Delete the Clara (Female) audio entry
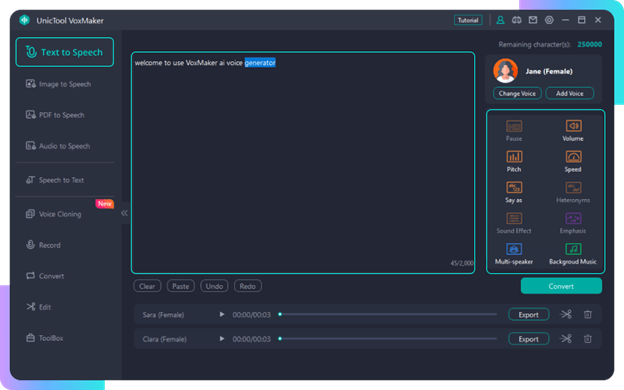624x390 pixels. click(587, 339)
